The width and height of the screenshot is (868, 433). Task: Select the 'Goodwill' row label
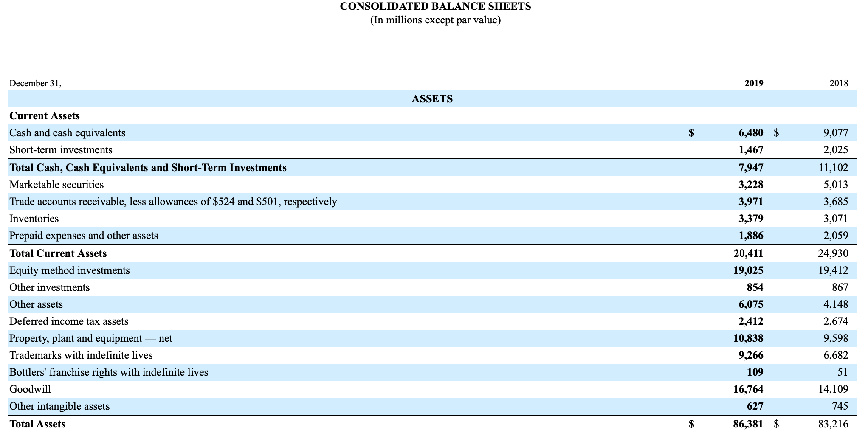tap(30, 389)
